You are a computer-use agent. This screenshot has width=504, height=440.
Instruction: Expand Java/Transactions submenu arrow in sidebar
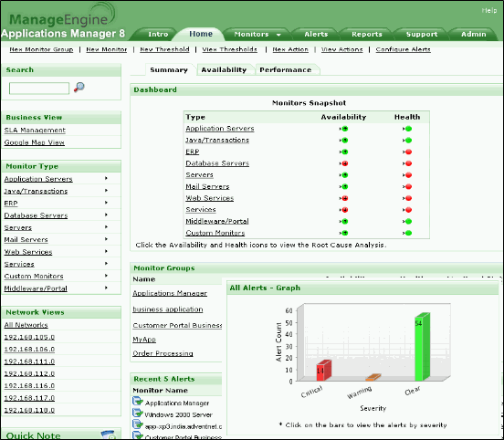[x=106, y=190]
